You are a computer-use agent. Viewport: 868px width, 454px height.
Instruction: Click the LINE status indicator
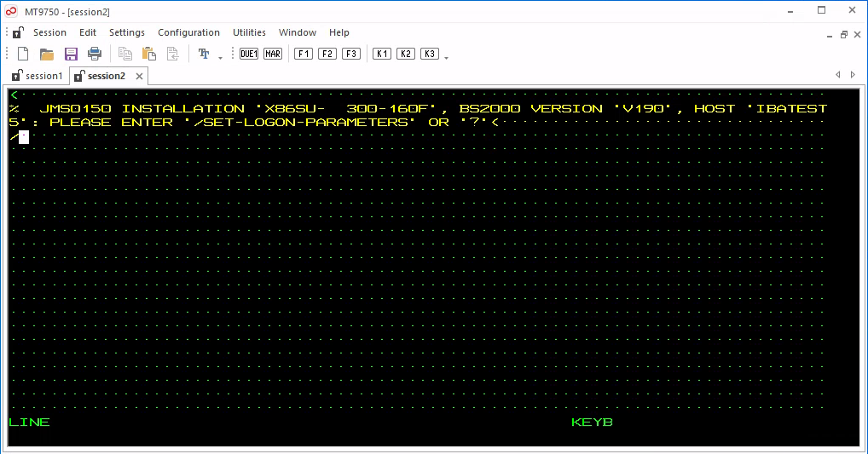coord(29,422)
